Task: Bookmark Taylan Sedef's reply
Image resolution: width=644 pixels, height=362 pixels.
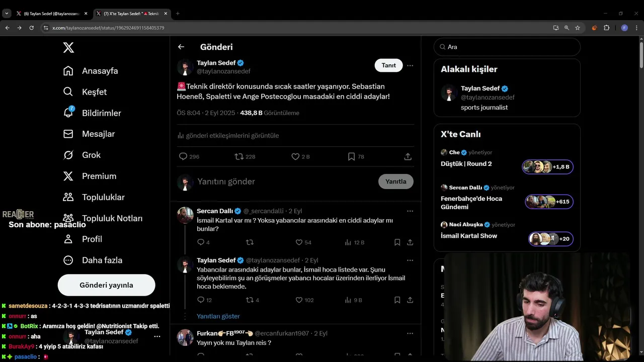Action: point(397,300)
